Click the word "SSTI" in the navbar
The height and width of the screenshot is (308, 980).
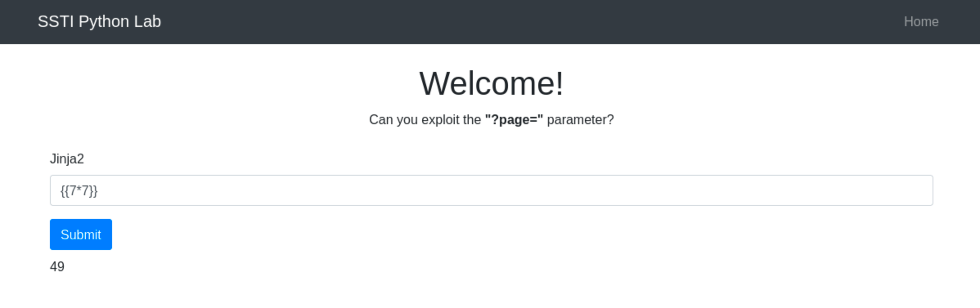[x=56, y=22]
